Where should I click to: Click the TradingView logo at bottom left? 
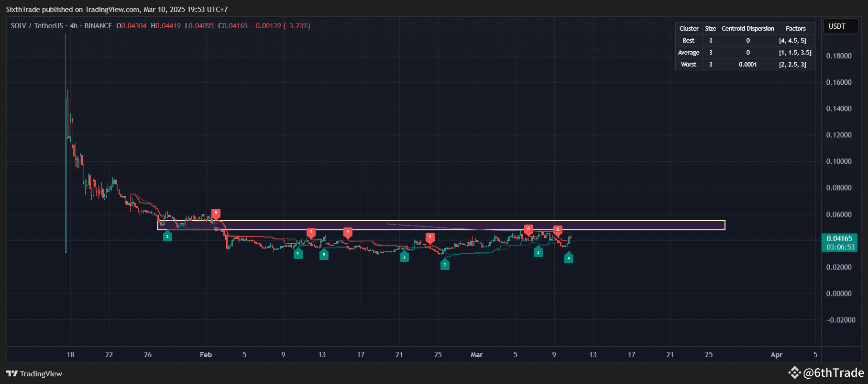pyautogui.click(x=34, y=373)
